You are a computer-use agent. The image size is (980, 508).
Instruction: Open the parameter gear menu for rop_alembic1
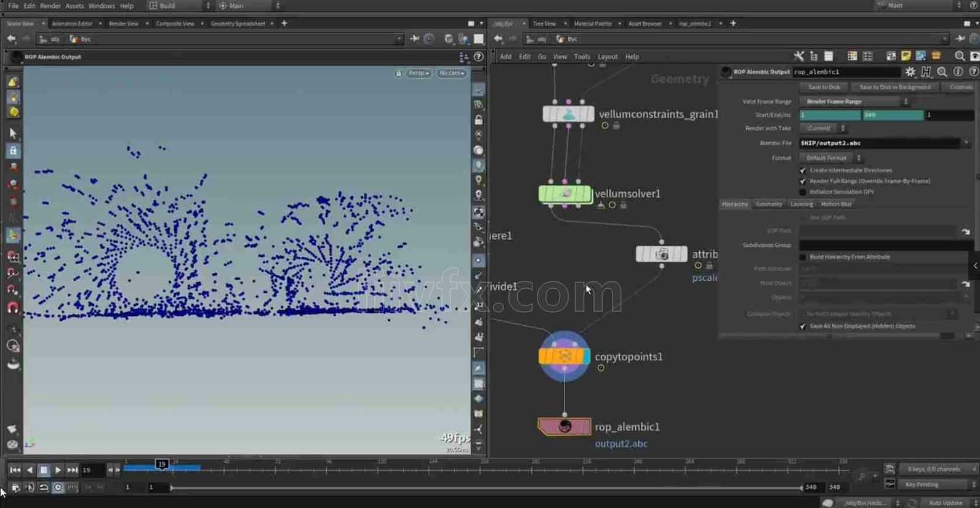[910, 72]
